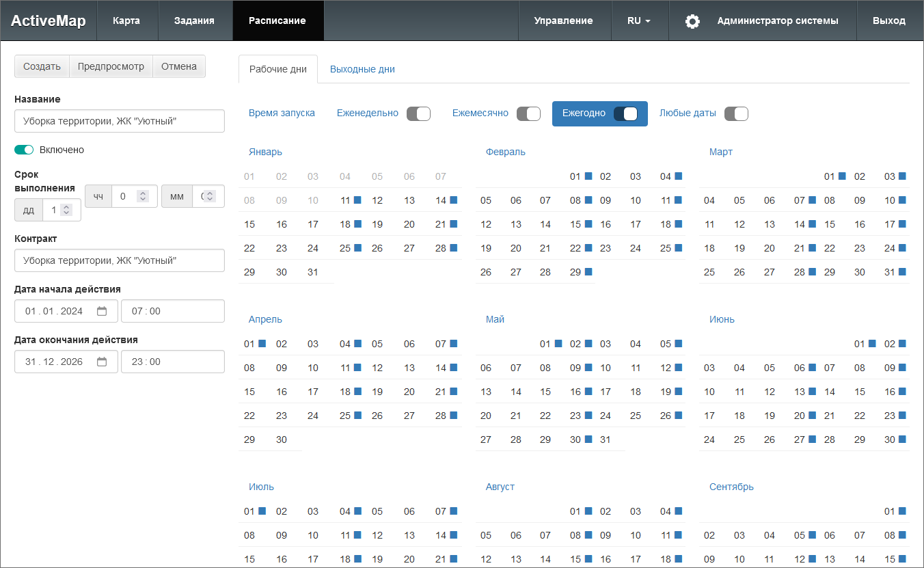Click the Выход button
Image resolution: width=924 pixels, height=568 pixels.
(889, 21)
